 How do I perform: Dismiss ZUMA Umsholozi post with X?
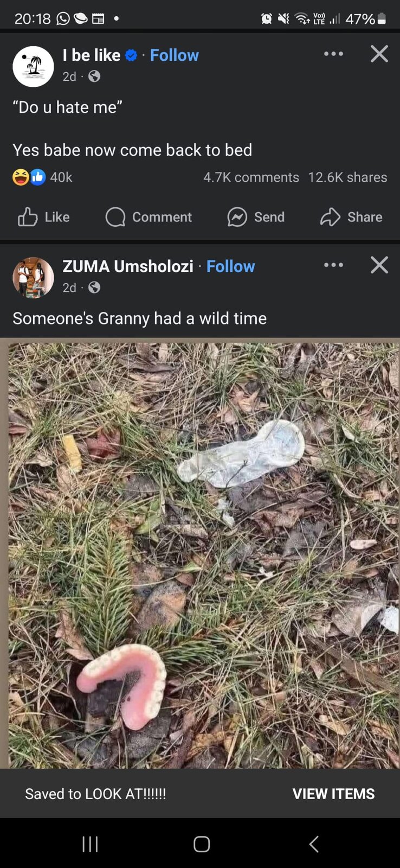tap(379, 265)
